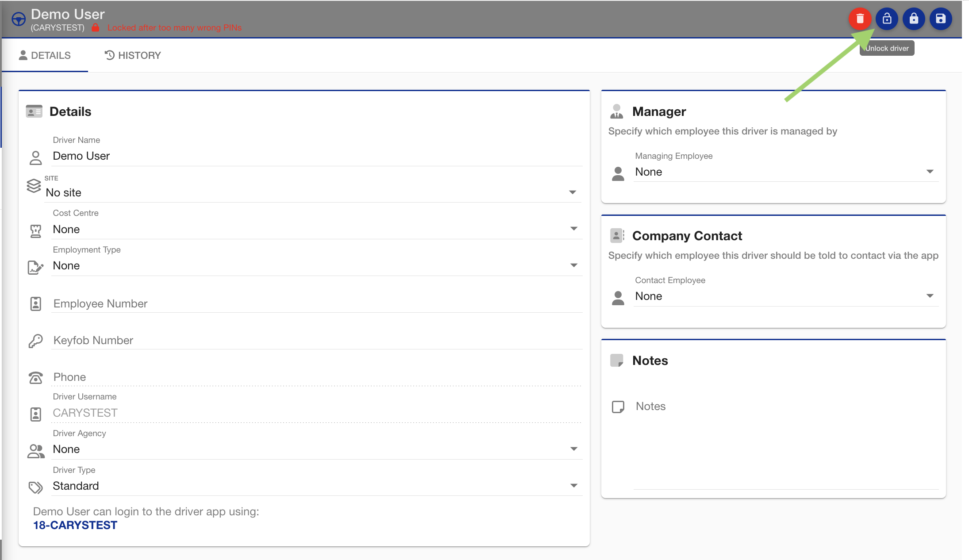
Task: Click the red lock icon before locked message
Action: pos(96,27)
